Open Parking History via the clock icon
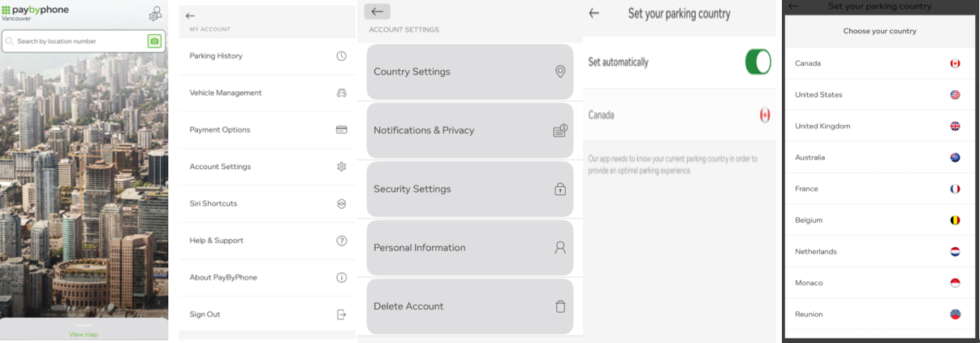This screenshot has width=980, height=343. point(341,56)
